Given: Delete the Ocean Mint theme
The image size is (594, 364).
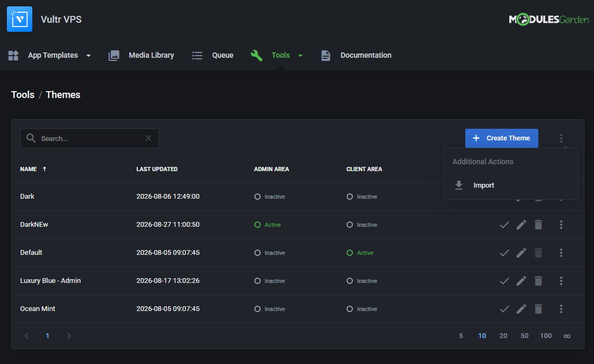Looking at the screenshot, I should pyautogui.click(x=538, y=309).
